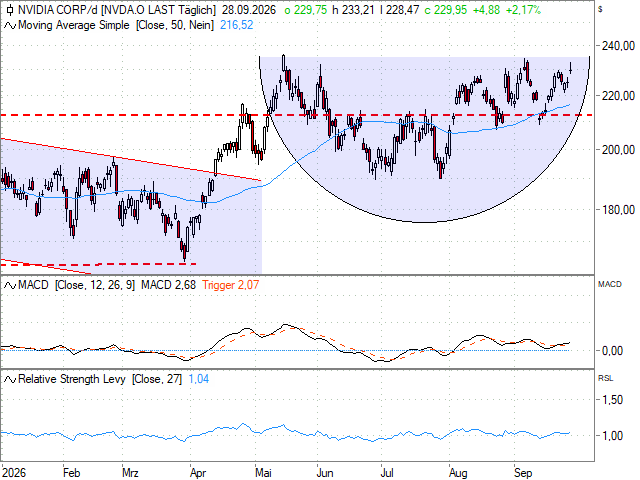
Task: Click the open value o 229,75
Action: 306,10
